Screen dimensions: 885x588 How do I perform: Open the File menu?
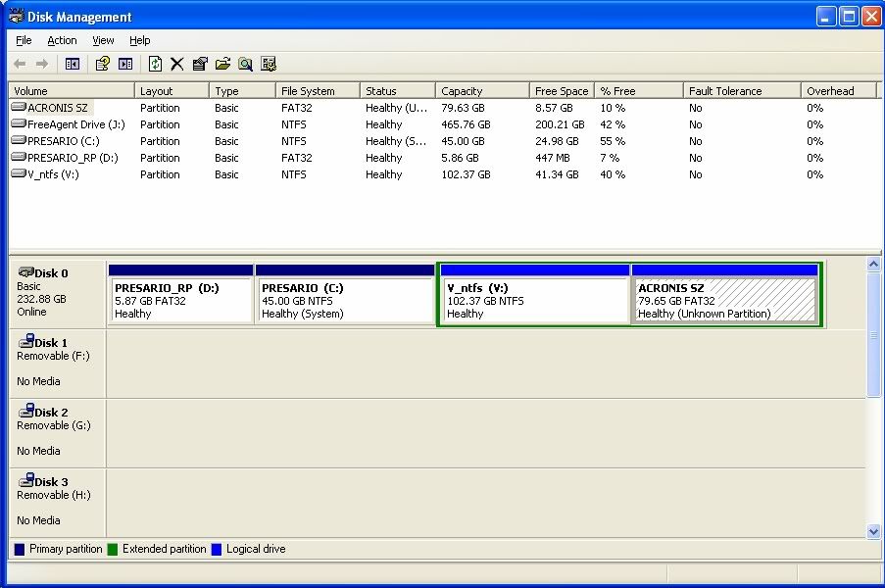coord(24,40)
